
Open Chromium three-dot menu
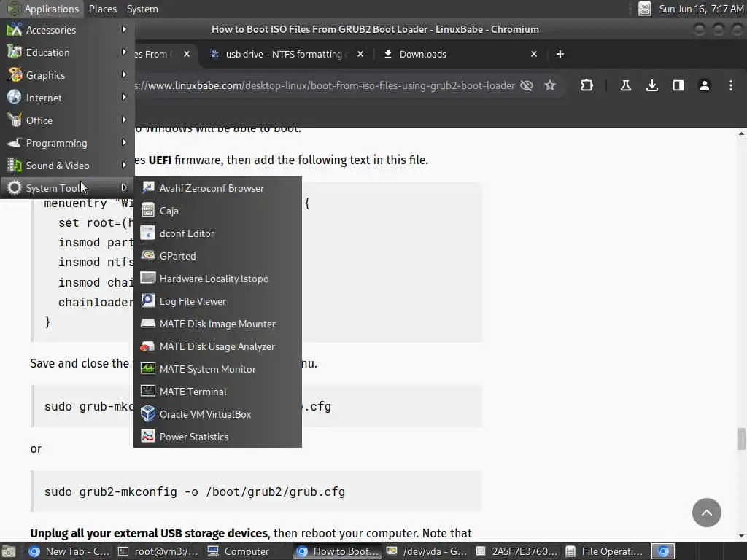(x=731, y=85)
